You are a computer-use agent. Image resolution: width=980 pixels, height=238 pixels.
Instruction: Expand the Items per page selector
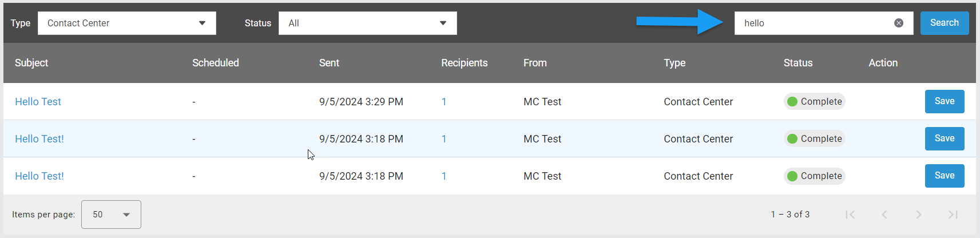click(111, 215)
